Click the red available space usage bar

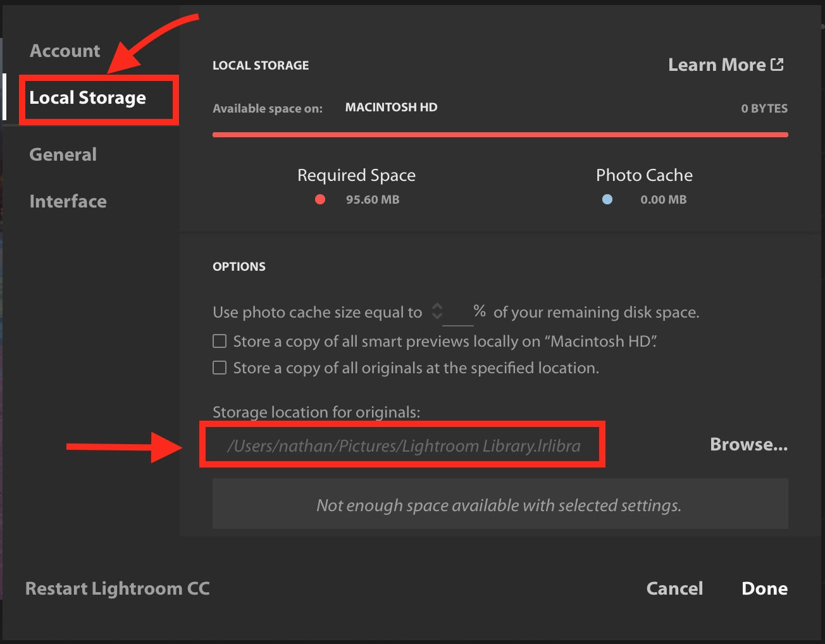coord(500,135)
